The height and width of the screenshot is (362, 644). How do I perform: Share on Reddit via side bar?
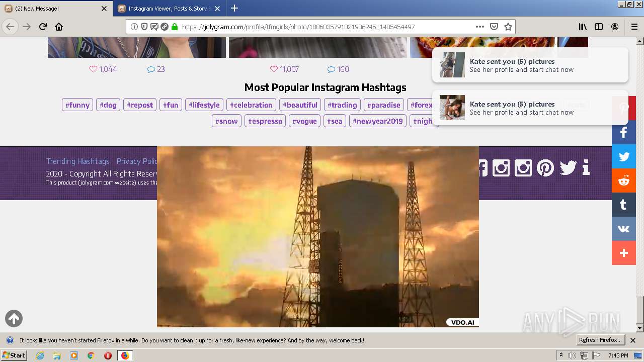[624, 180]
